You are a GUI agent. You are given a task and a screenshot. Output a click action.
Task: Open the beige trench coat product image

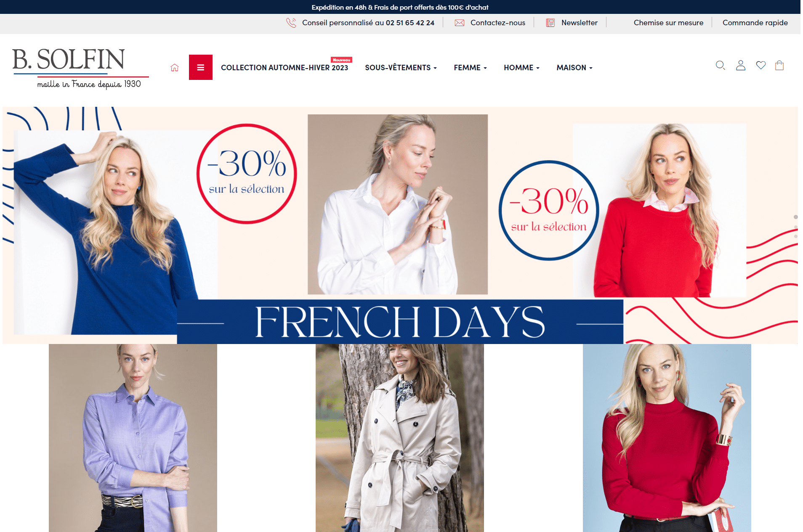point(400,438)
